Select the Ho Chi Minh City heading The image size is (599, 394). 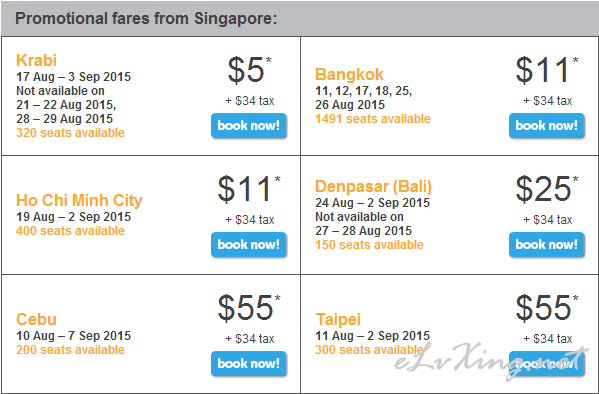click(79, 201)
